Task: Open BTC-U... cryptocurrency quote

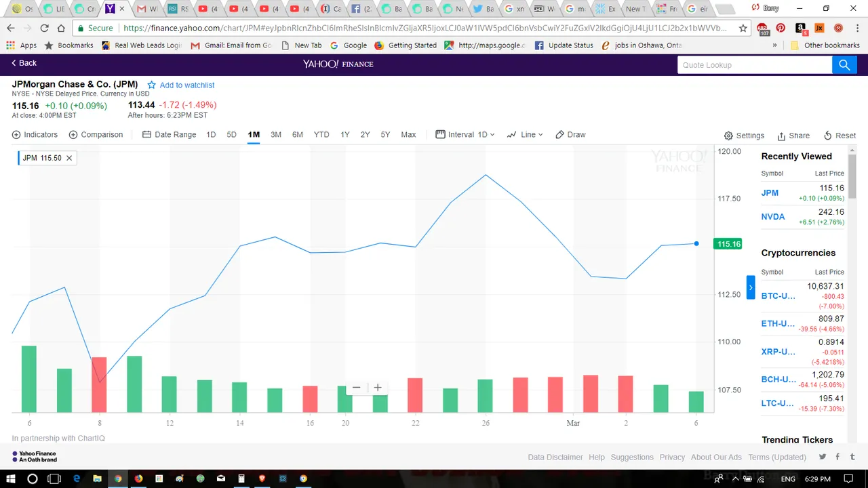Action: click(778, 296)
